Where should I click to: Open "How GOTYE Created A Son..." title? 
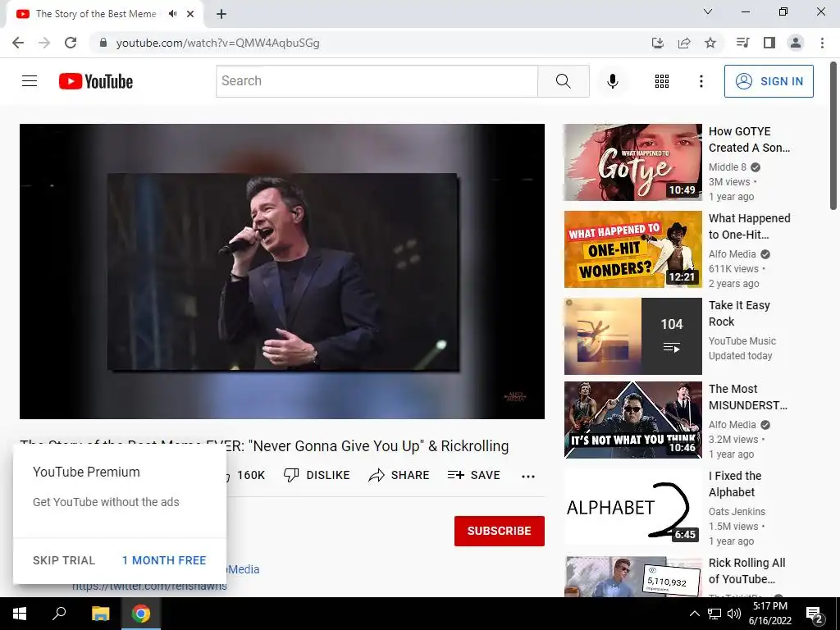click(x=749, y=139)
